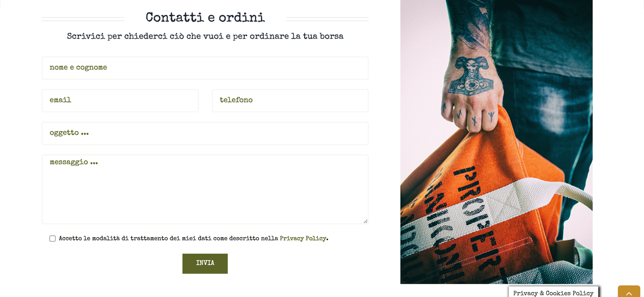
Task: Open the Privacy & Cookies Policy tab
Action: click(x=553, y=293)
